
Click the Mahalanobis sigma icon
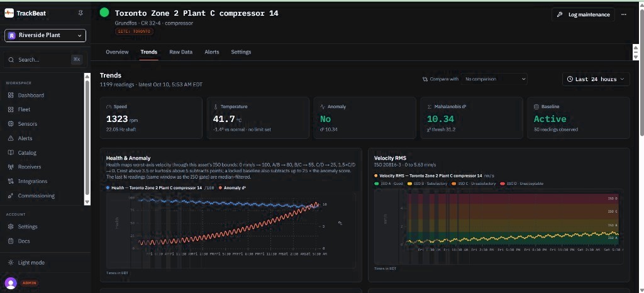click(429, 107)
